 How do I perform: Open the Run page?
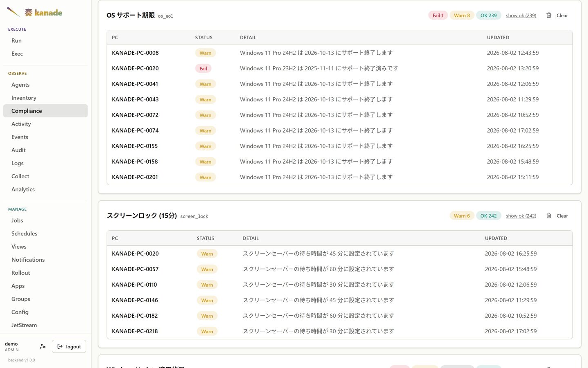point(45,40)
